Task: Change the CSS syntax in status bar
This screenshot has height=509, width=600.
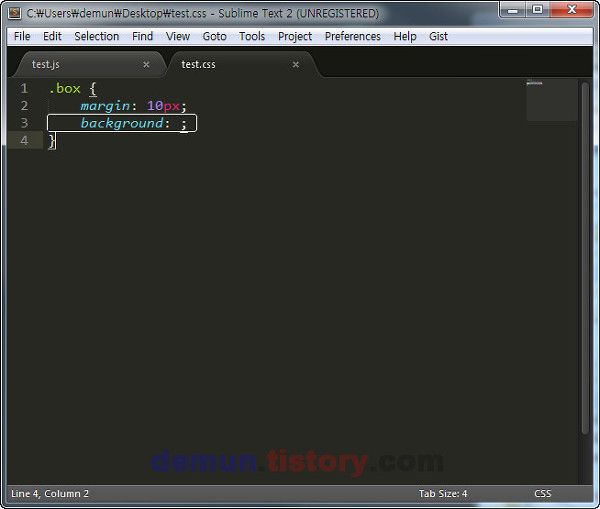Action: pyautogui.click(x=543, y=493)
